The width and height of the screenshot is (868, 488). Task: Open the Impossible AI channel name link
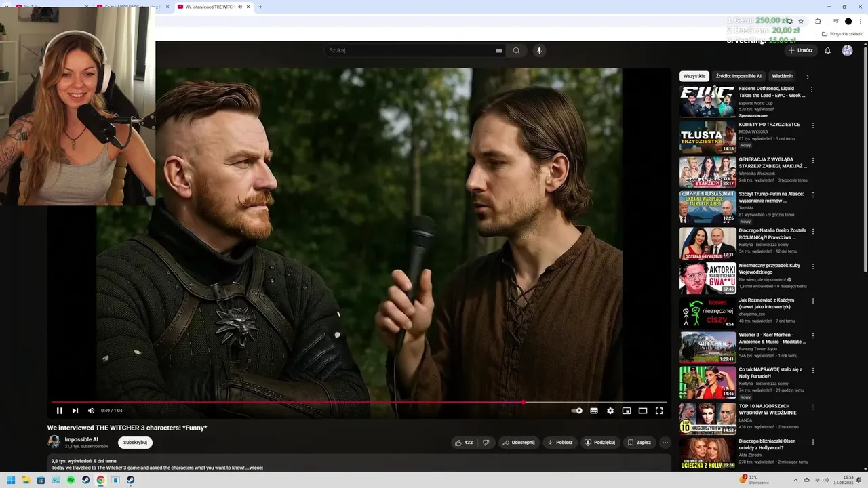point(81,439)
